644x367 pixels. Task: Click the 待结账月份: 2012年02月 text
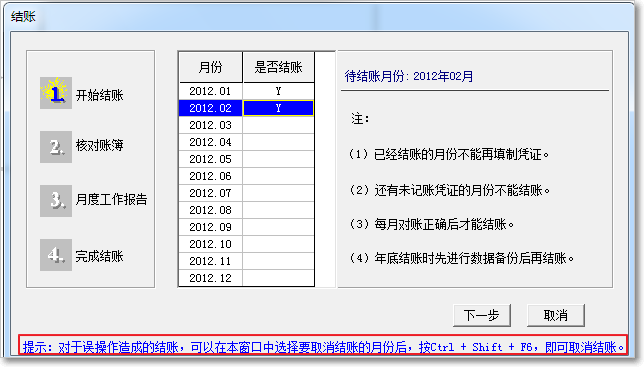click(409, 76)
